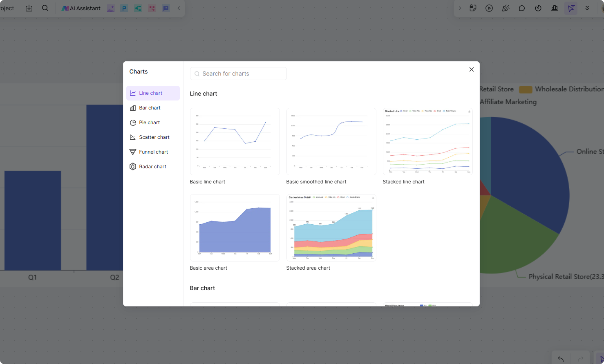This screenshot has width=604, height=364.
Task: Click the 'Stacked line chart' caption
Action: point(404,182)
